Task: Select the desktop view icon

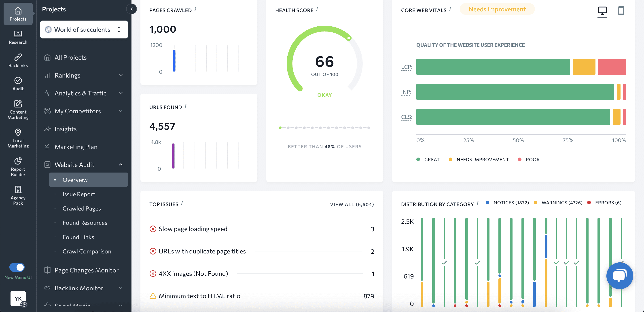Action: 602,11
